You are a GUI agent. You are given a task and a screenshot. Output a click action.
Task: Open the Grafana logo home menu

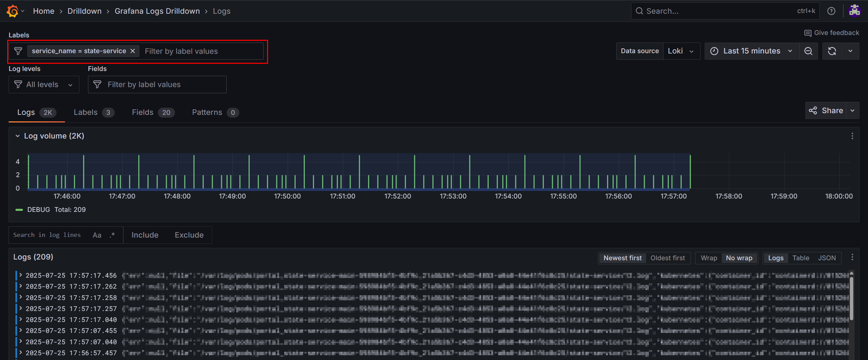tap(12, 11)
